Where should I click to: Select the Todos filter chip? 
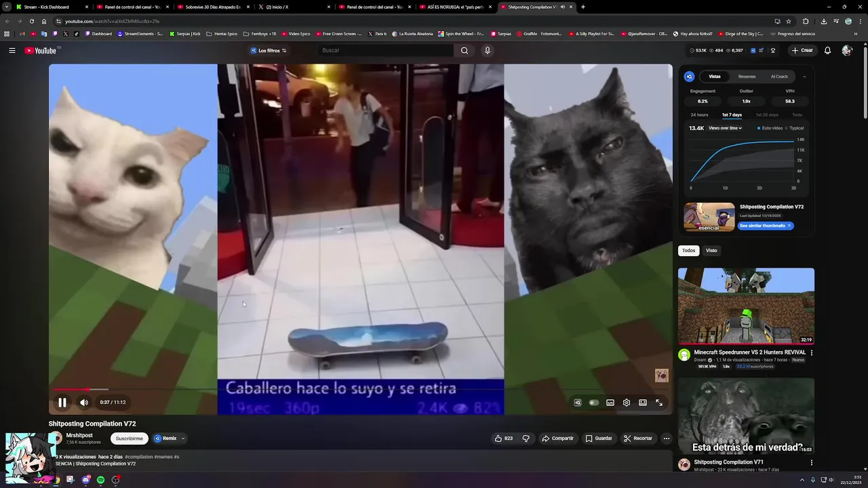click(689, 251)
